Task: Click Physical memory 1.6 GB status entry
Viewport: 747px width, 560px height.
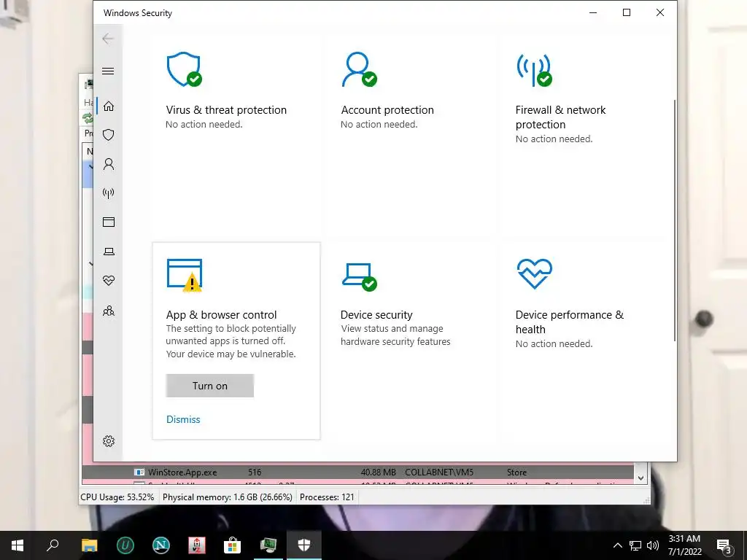Action: point(228,497)
